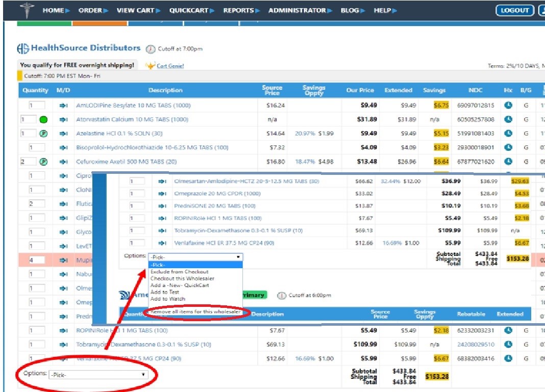The height and width of the screenshot is (392, 545).
Task: Open the VIEW CART menu
Action: click(139, 10)
